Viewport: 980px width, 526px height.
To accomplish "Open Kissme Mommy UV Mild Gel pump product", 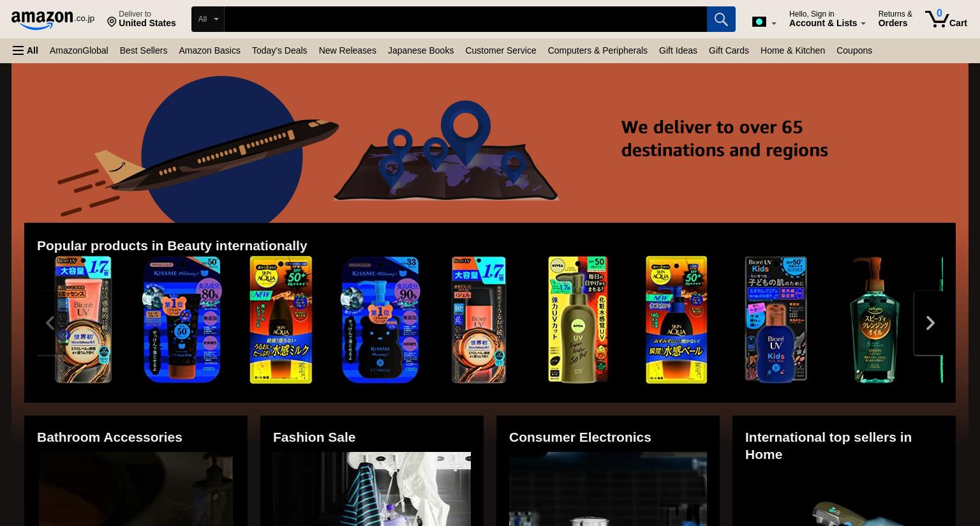I will [380, 320].
